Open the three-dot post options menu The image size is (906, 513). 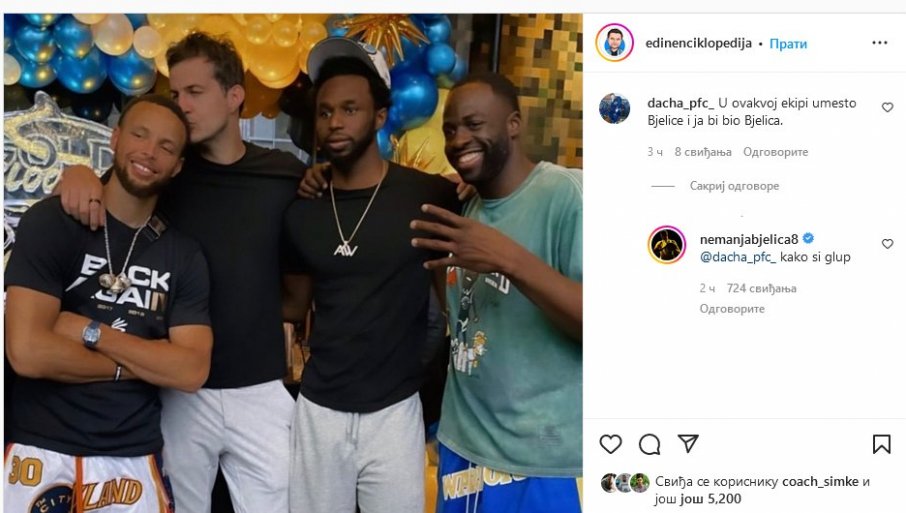tap(879, 44)
